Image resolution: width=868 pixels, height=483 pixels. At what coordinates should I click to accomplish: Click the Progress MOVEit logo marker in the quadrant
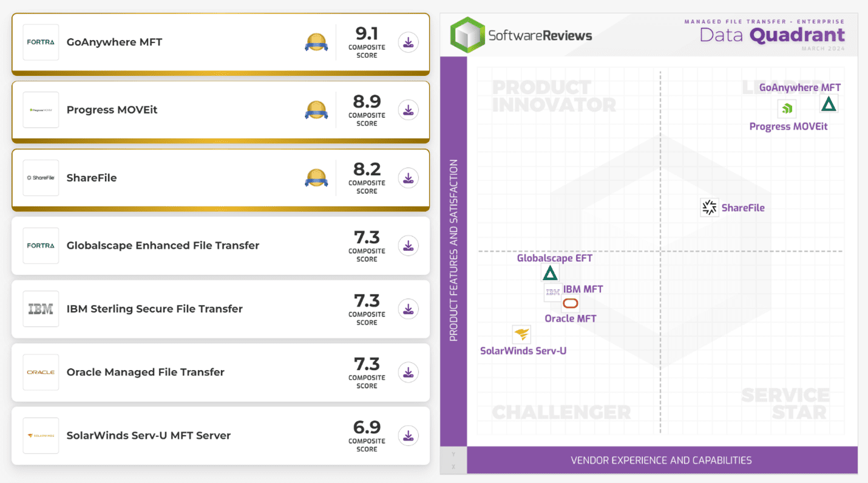pyautogui.click(x=787, y=108)
